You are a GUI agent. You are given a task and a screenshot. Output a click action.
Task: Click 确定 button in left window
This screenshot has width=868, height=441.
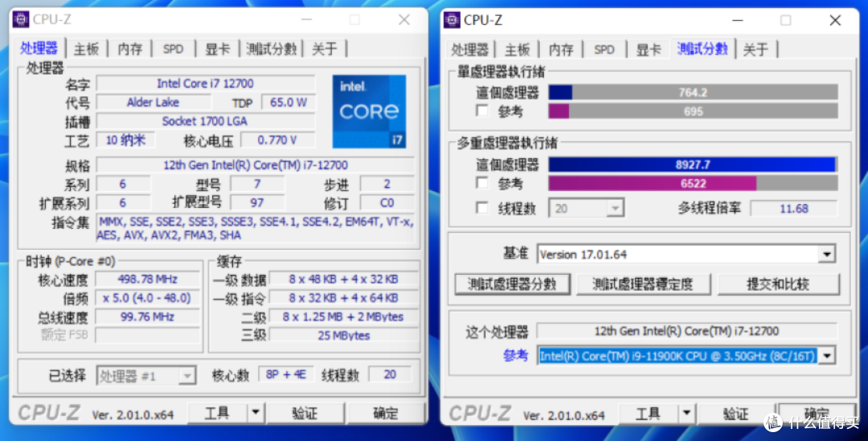pyautogui.click(x=386, y=413)
